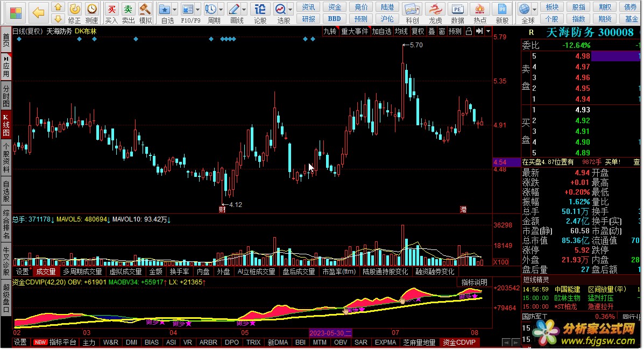Select the 画线 line drawing tool

pos(235,13)
